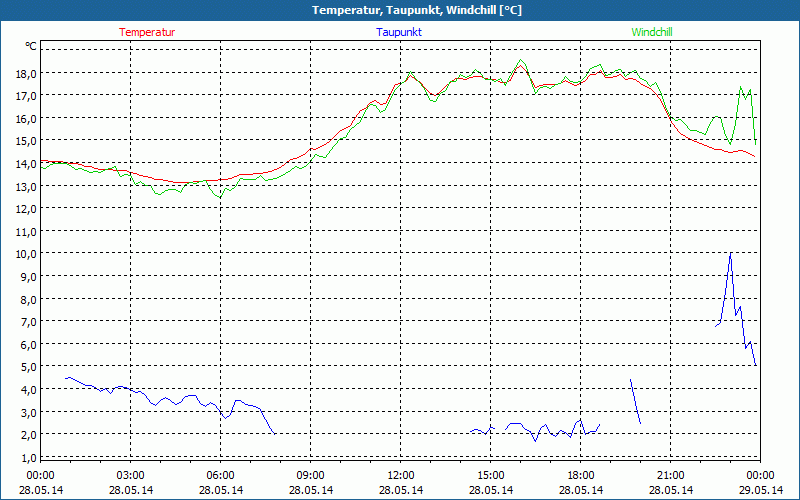Click the 2,0 y-axis value
This screenshot has width=800, height=500.
coord(28,435)
